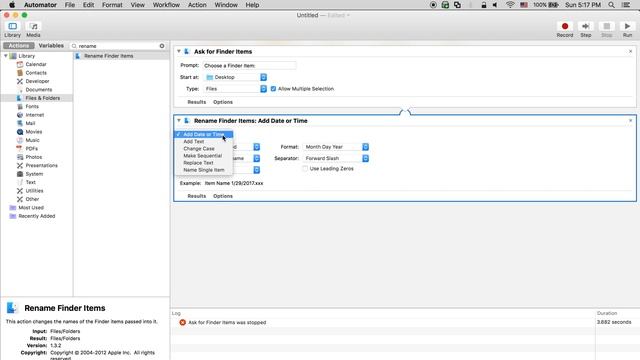Choose Make Sequential from popup menu

coord(202,156)
